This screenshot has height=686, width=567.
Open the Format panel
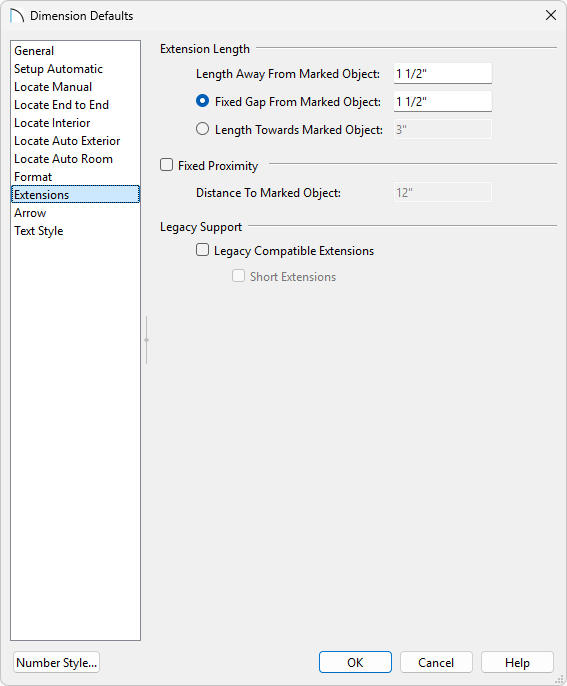click(75, 176)
